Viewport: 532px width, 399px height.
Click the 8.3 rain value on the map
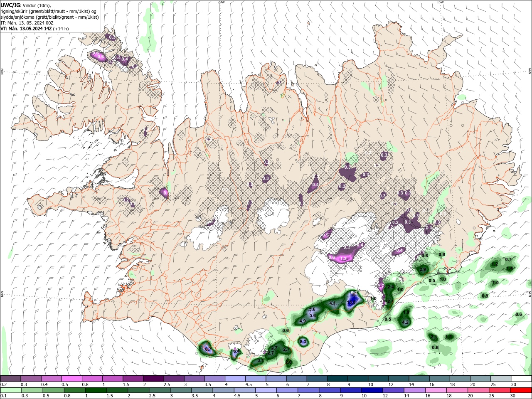click(303, 342)
